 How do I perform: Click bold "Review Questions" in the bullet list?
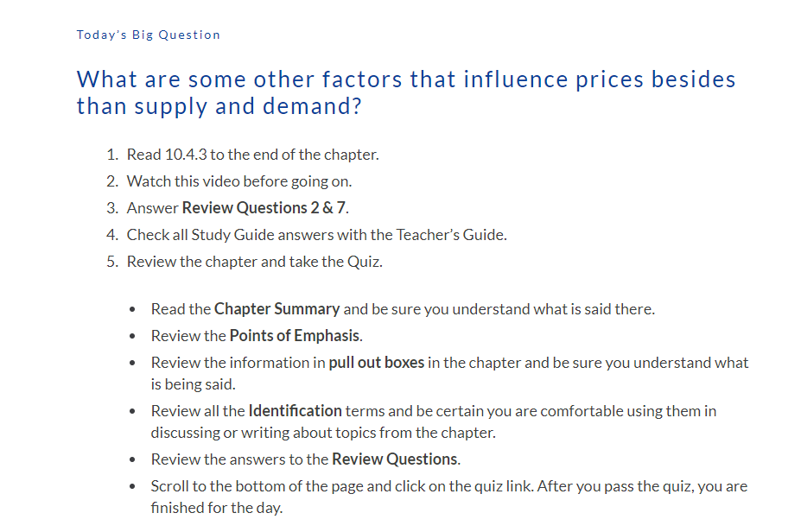point(395,459)
